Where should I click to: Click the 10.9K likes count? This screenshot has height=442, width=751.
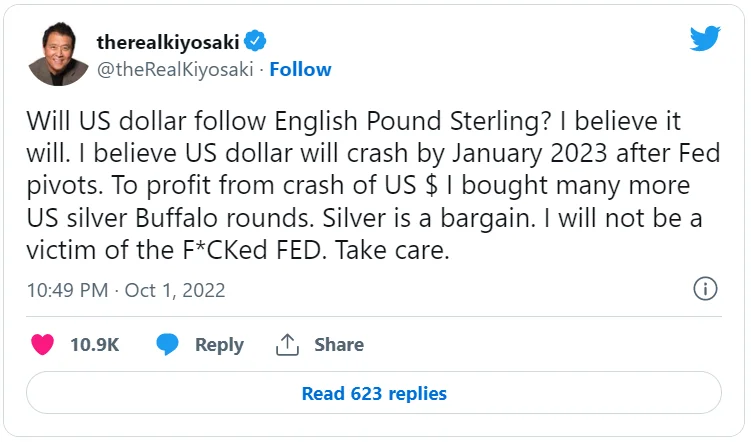(x=94, y=344)
